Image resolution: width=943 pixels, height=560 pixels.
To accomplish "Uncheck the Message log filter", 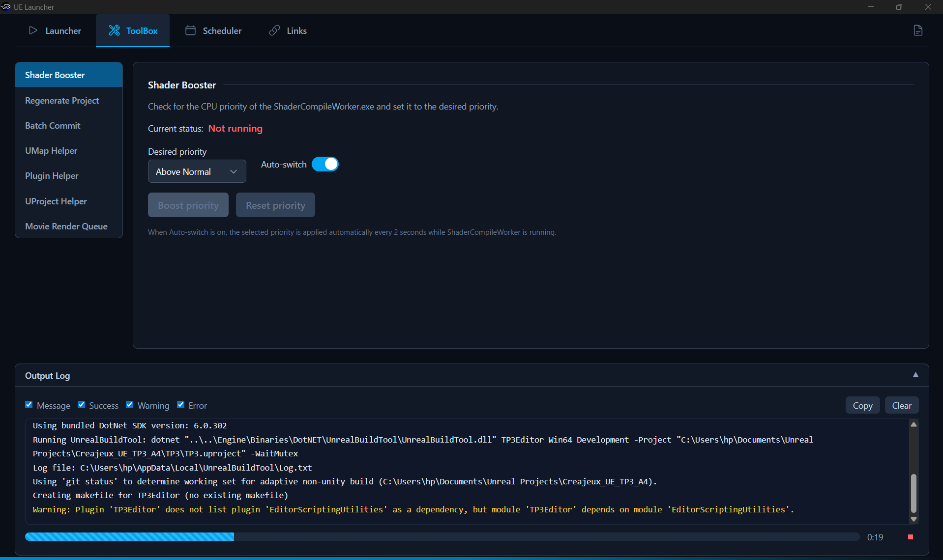I will tap(29, 405).
